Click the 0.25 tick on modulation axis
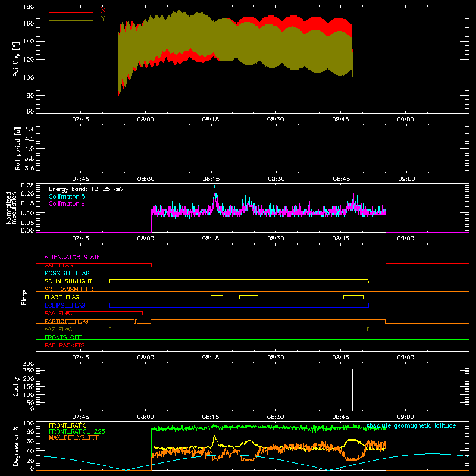Screen dimensions: 476x476 coord(28,185)
